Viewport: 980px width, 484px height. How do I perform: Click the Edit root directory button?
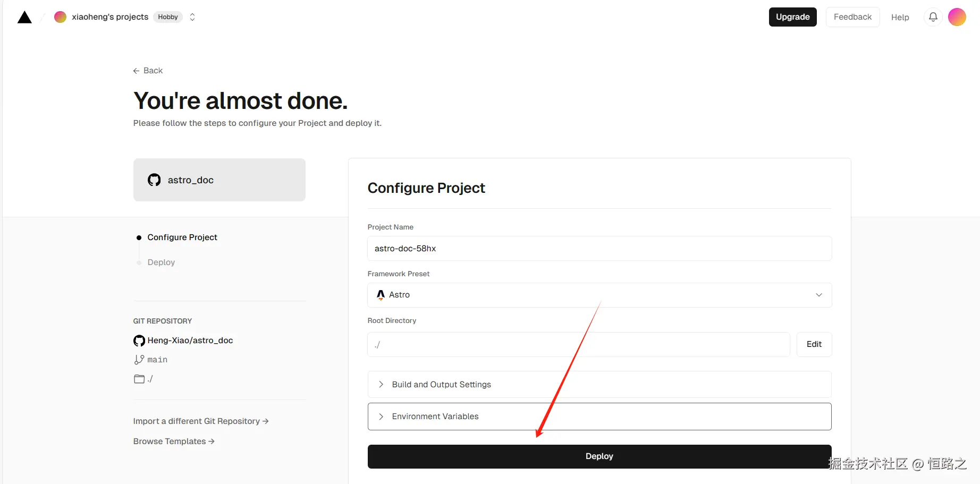(814, 344)
